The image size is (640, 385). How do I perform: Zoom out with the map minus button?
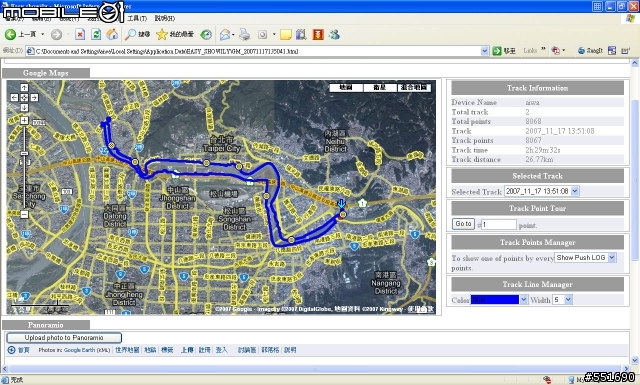click(24, 214)
